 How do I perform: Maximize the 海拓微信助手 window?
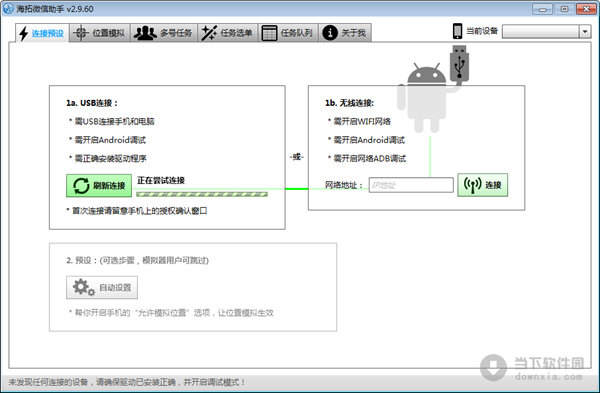coord(564,9)
